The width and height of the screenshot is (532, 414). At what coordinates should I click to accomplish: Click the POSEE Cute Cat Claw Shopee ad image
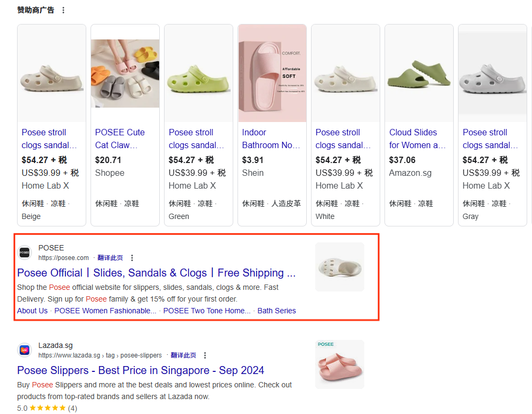(x=125, y=74)
